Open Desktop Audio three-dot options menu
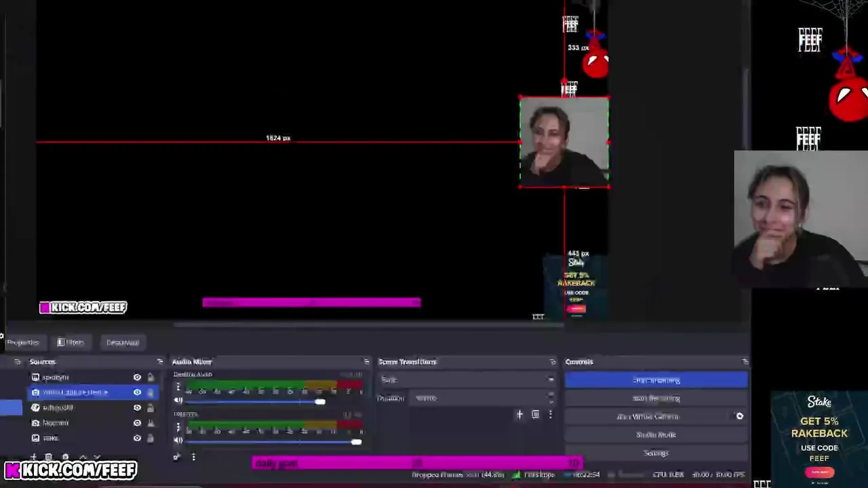The image size is (868, 488). [178, 388]
